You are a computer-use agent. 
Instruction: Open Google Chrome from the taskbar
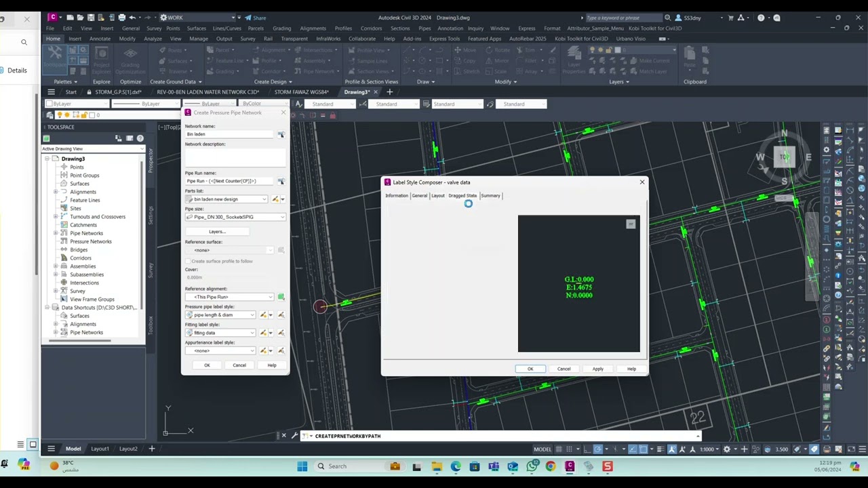pos(550,466)
